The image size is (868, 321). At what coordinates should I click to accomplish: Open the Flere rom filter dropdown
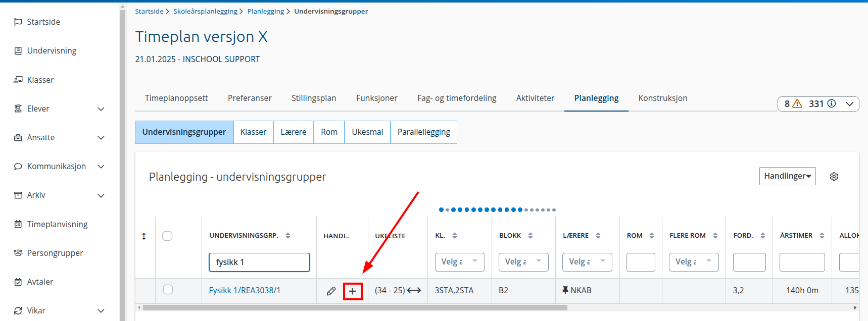pos(694,262)
